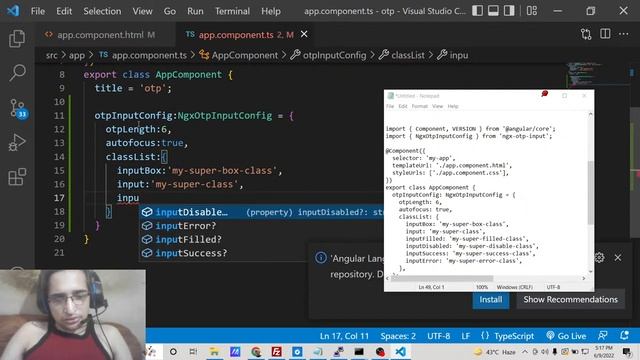Open the Run and Debug view

pos(17,142)
